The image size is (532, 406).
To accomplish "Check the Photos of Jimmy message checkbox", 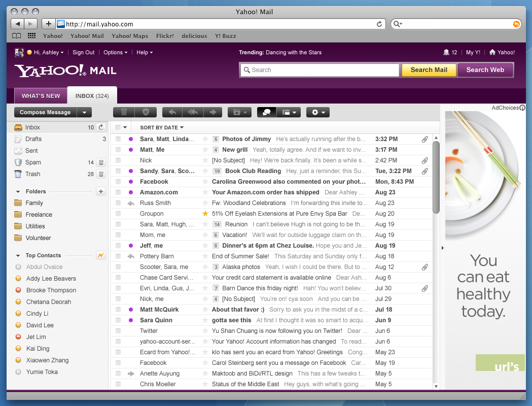I will (118, 139).
